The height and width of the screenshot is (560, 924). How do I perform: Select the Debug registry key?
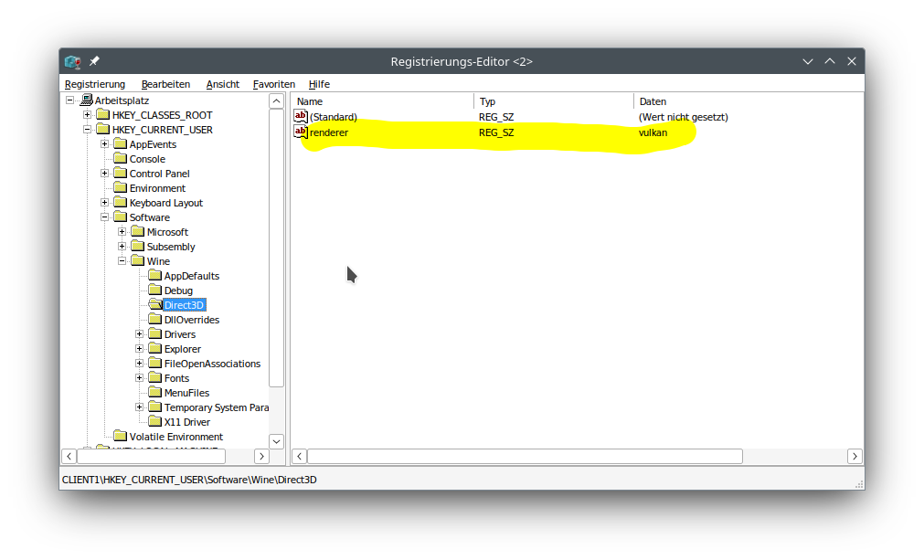coord(178,291)
